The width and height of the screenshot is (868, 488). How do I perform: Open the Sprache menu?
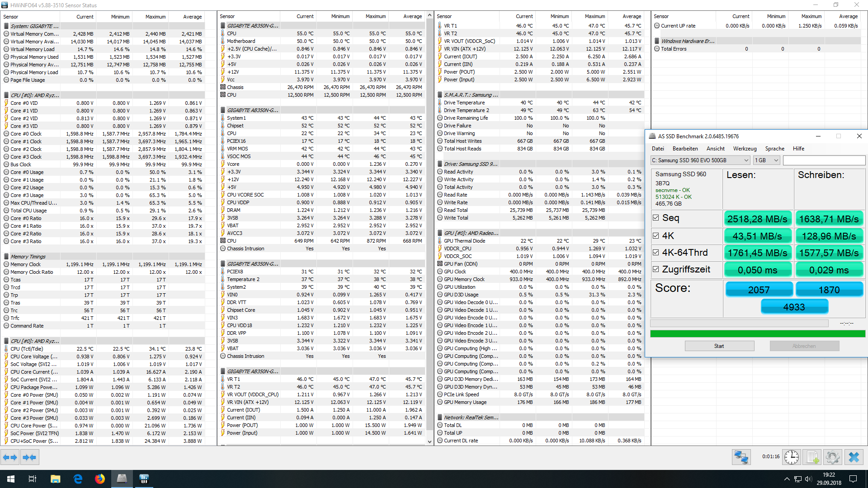pyautogui.click(x=774, y=149)
